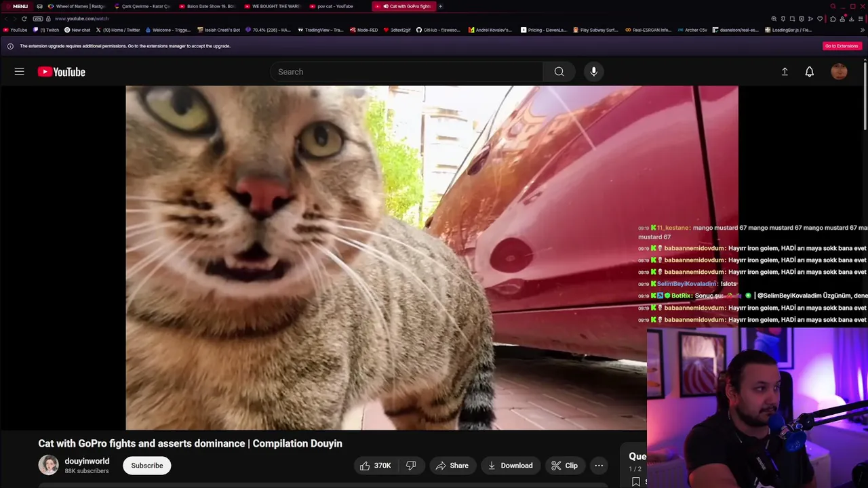Go back with the browser back arrow

[x=7, y=19]
